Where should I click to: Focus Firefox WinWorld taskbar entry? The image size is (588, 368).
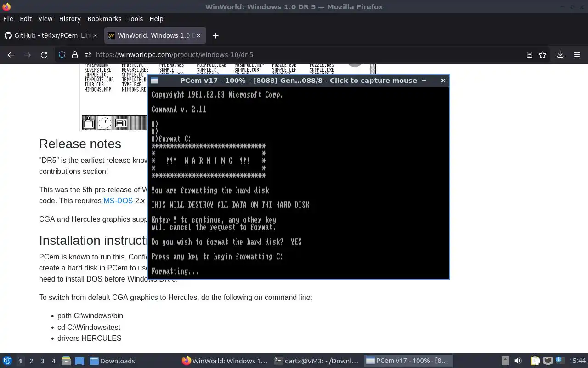click(x=224, y=361)
